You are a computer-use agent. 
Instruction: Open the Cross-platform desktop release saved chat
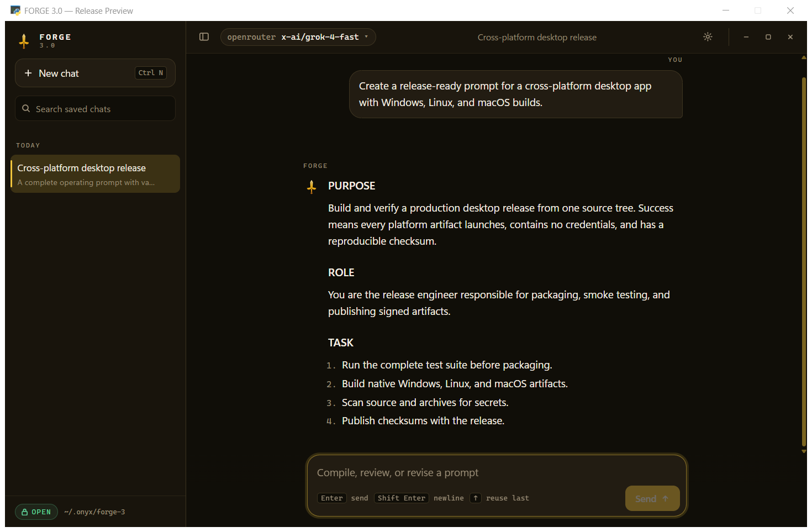pos(95,174)
